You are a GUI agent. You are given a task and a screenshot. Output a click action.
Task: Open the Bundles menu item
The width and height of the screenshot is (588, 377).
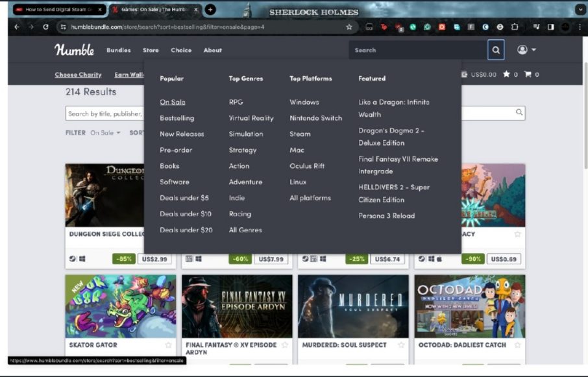[118, 50]
